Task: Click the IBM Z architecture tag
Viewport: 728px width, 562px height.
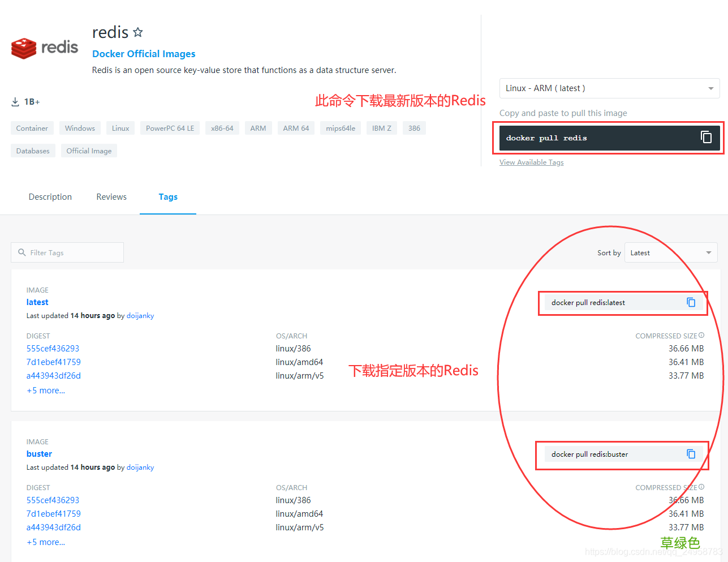Action: tap(382, 128)
